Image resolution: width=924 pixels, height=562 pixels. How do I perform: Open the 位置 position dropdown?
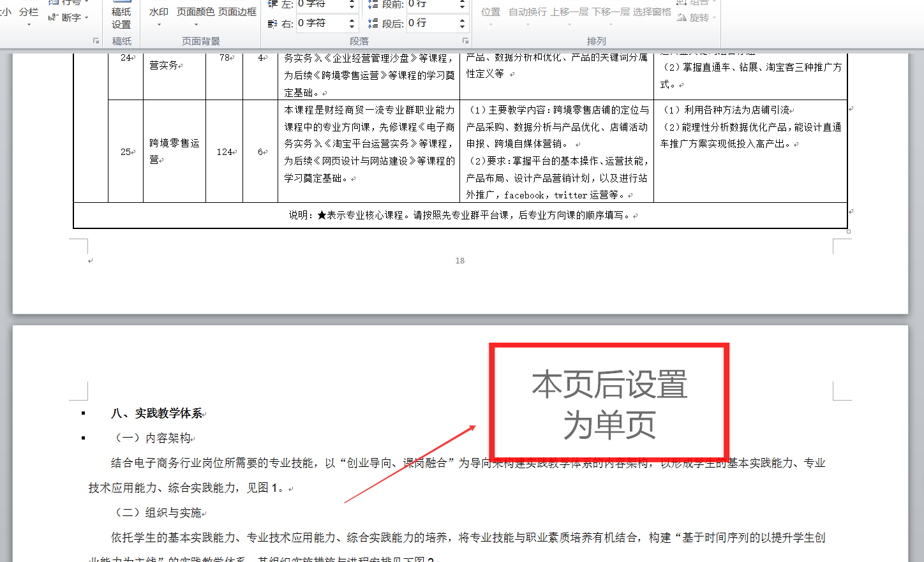click(491, 16)
